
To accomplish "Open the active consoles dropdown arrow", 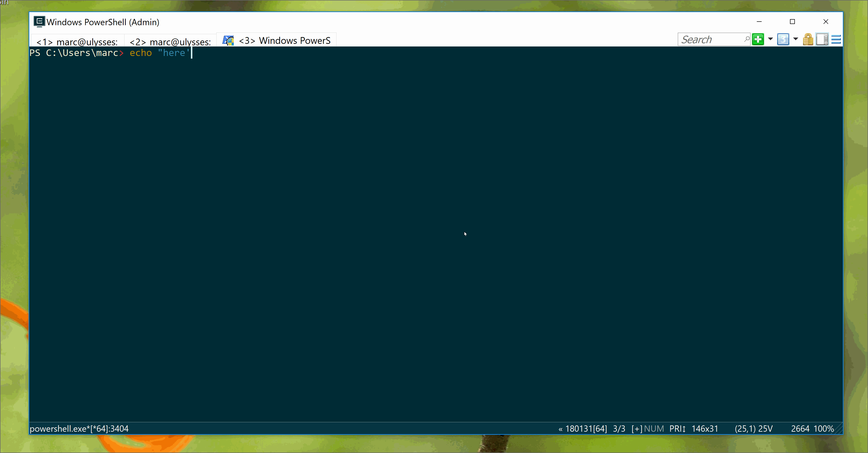I will (x=795, y=39).
